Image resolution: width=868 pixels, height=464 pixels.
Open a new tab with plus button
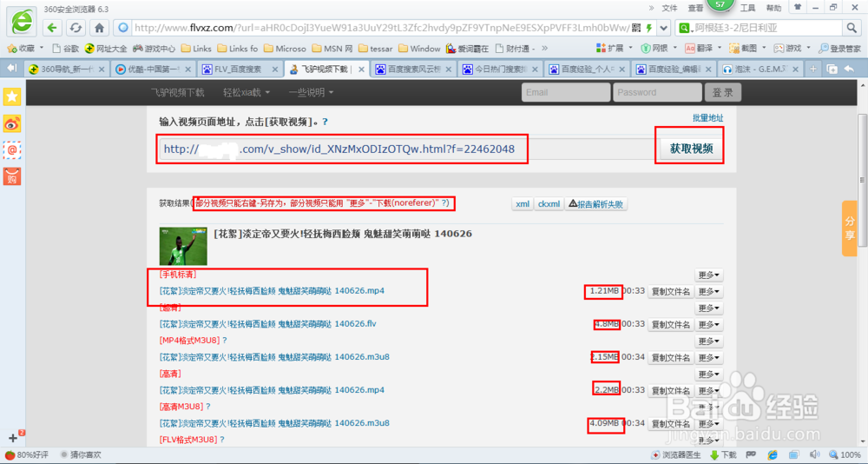coord(813,69)
